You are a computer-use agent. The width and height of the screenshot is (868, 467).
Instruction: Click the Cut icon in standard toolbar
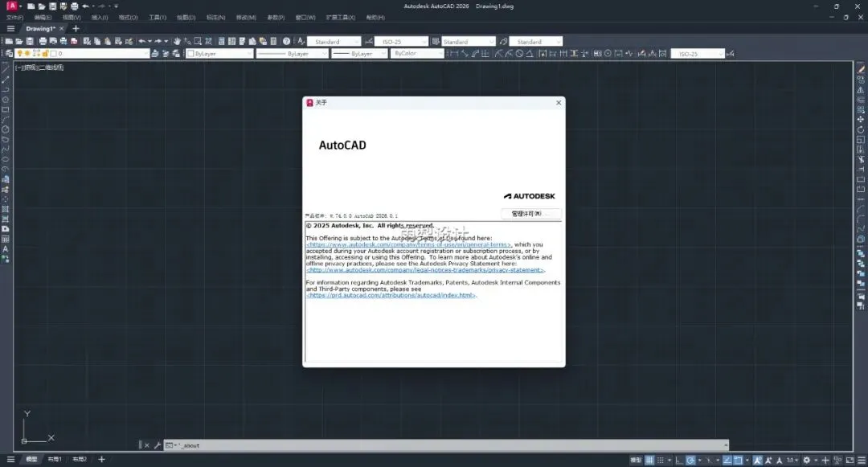[x=87, y=42]
